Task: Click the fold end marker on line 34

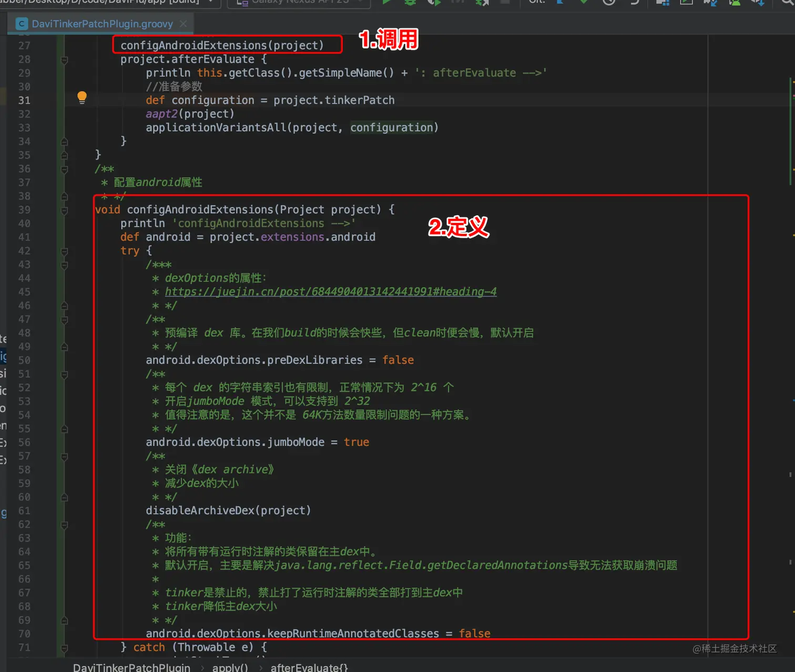Action: (64, 141)
